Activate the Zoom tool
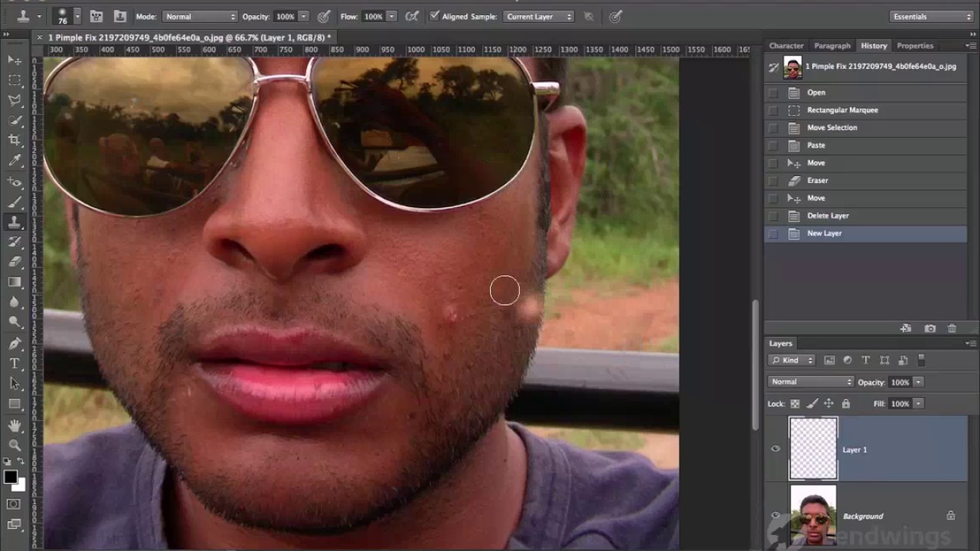The image size is (980, 551). pos(15,445)
